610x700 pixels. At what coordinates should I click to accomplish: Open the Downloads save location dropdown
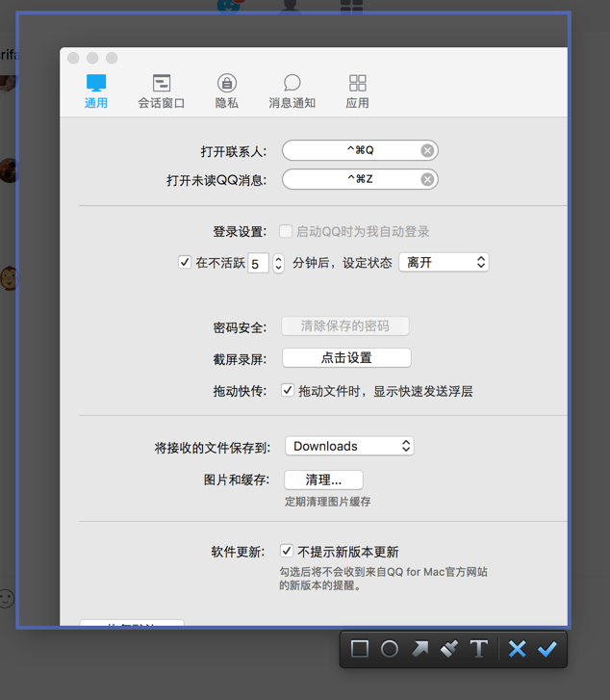pos(349,446)
